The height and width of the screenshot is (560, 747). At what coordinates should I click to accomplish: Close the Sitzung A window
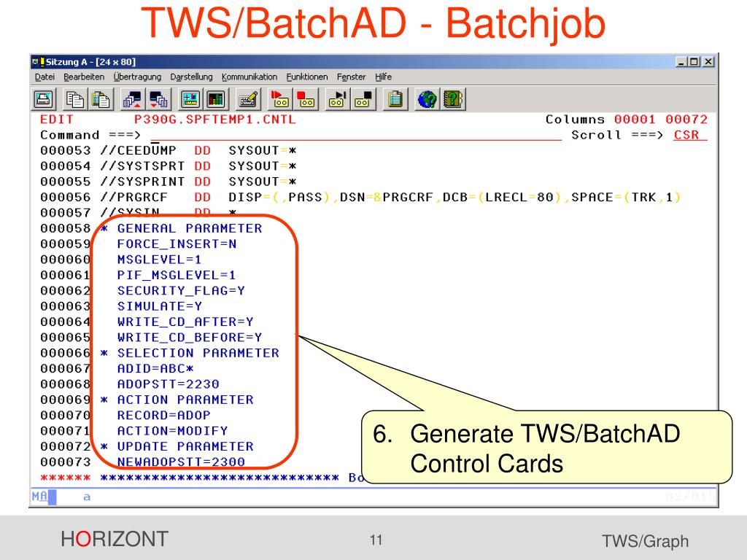[708, 62]
